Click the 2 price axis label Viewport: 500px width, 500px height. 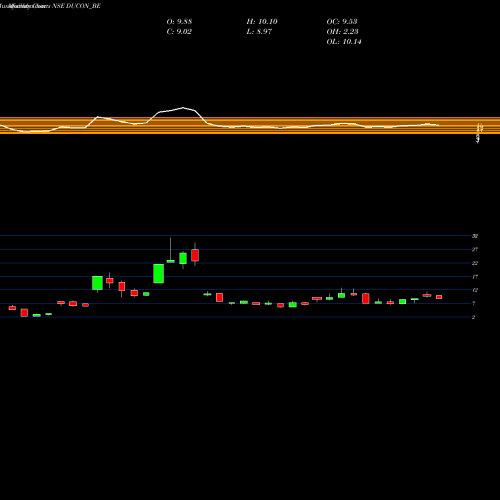[473, 317]
